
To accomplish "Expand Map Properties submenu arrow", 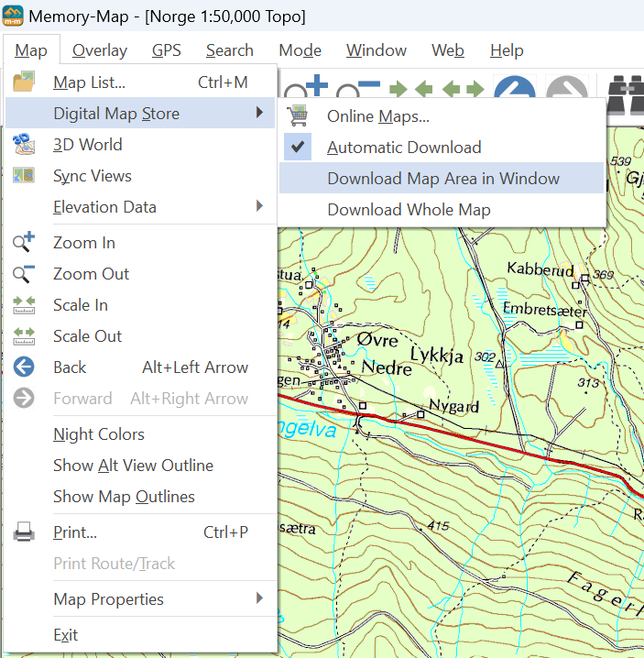I will pyautogui.click(x=259, y=598).
